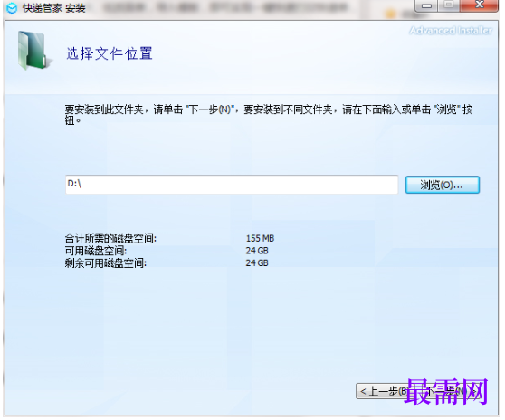Click the 浏览(O)... browse button
505x420 pixels.
point(443,185)
